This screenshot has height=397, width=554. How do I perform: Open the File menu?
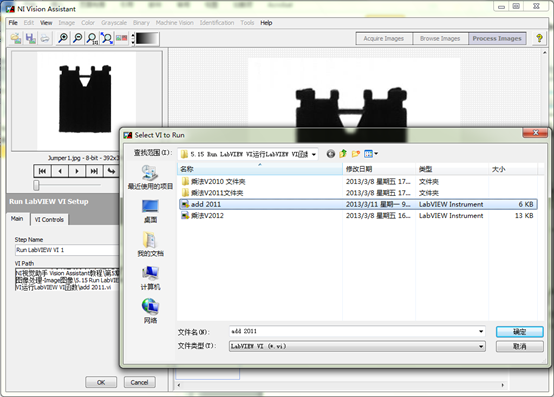click(x=13, y=23)
